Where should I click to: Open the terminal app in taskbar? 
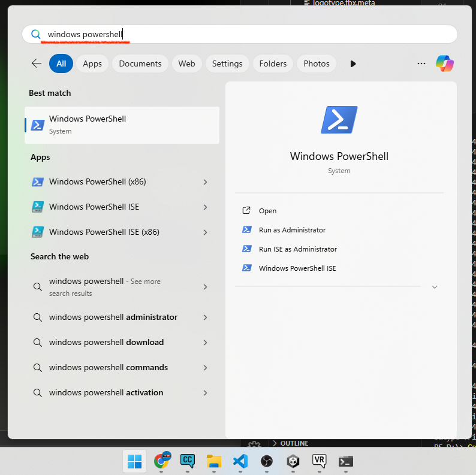[345, 461]
